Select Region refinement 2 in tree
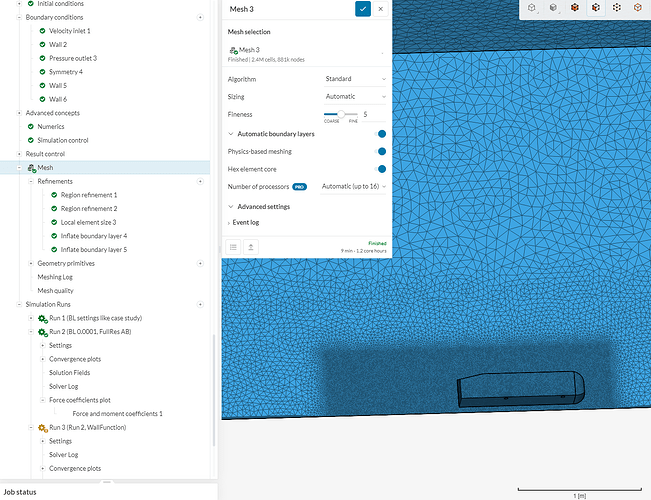 [x=89, y=208]
